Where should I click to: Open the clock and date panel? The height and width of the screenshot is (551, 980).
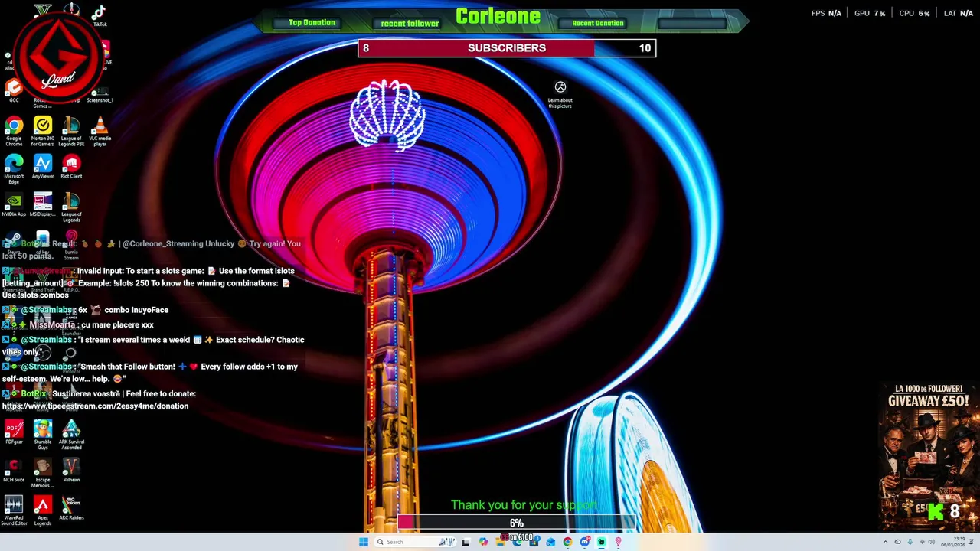(x=953, y=542)
